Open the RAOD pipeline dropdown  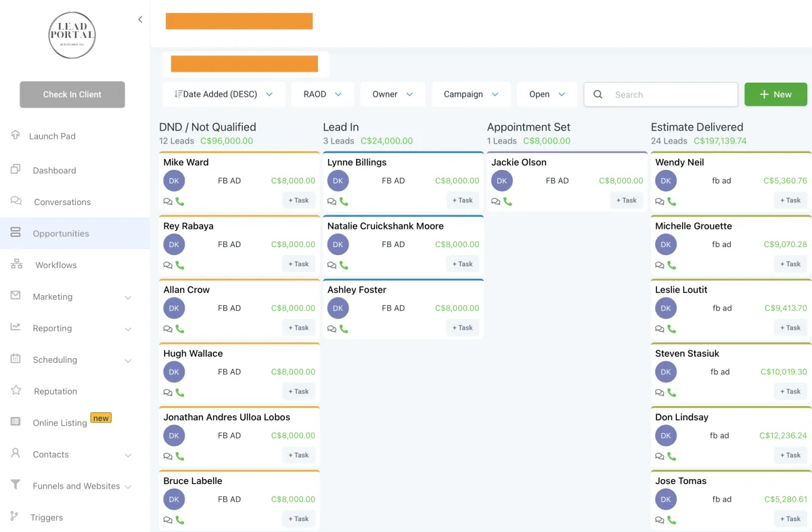(x=323, y=94)
